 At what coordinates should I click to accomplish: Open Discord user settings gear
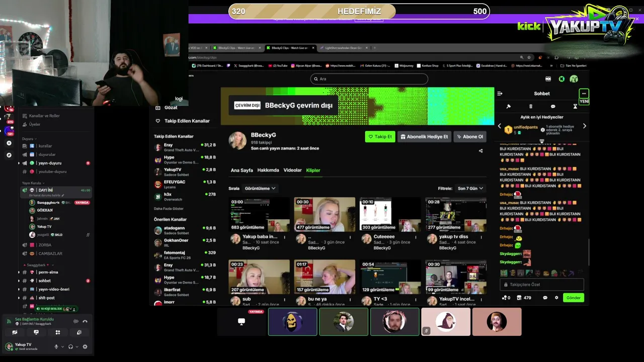(x=85, y=346)
